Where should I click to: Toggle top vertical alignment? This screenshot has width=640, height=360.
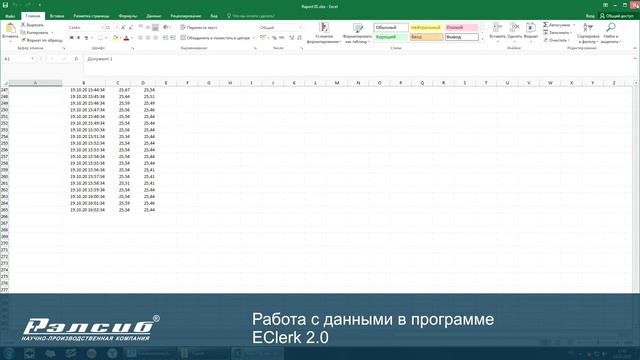coord(140,27)
